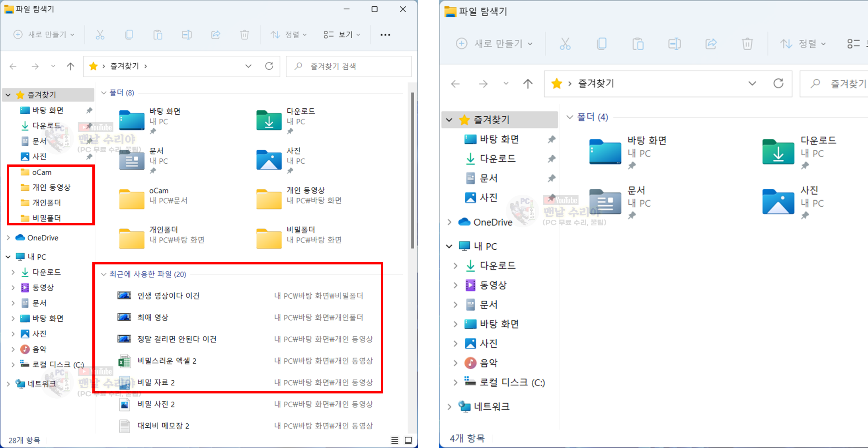Image resolution: width=868 pixels, height=448 pixels.
Task: Click the Paste clipboard icon in the left window toolbar
Action: (x=158, y=35)
